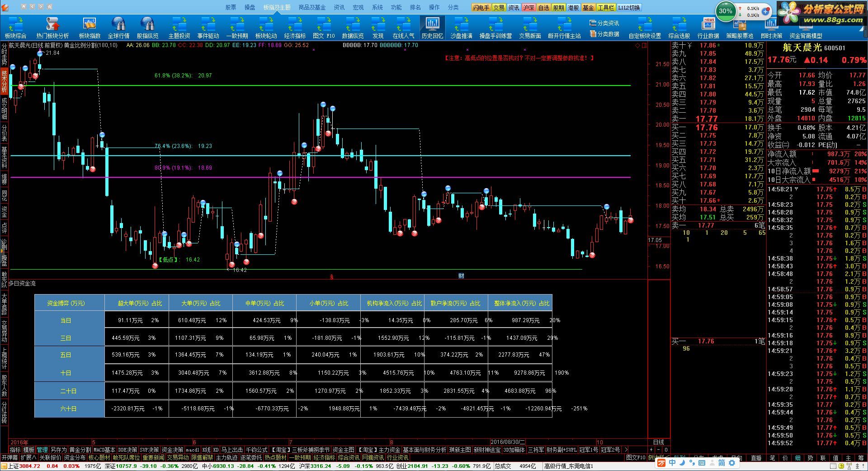Switch to 黄金分割 indicator tab
Viewport: 868px width, 471px height.
pos(80,450)
